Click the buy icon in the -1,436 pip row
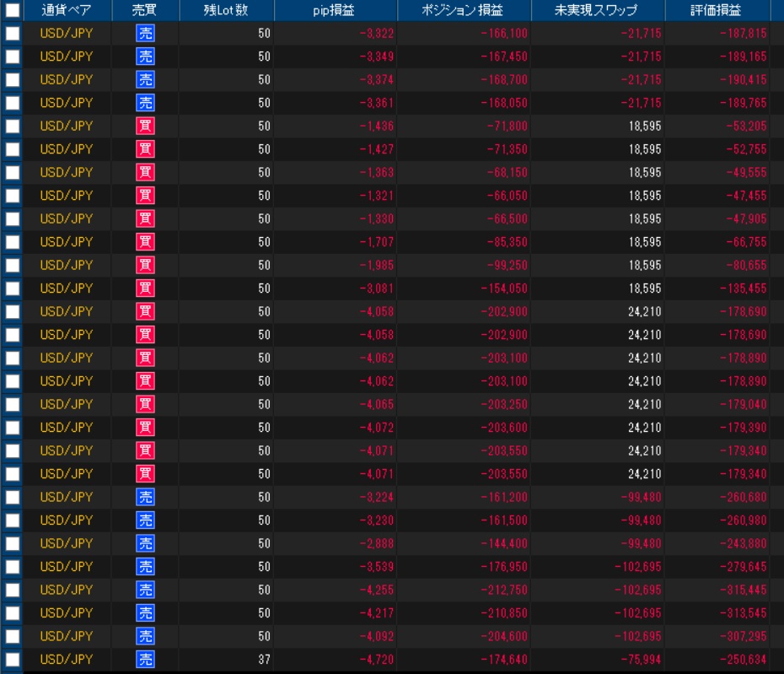Screen dimensions: 784x674 (145, 126)
